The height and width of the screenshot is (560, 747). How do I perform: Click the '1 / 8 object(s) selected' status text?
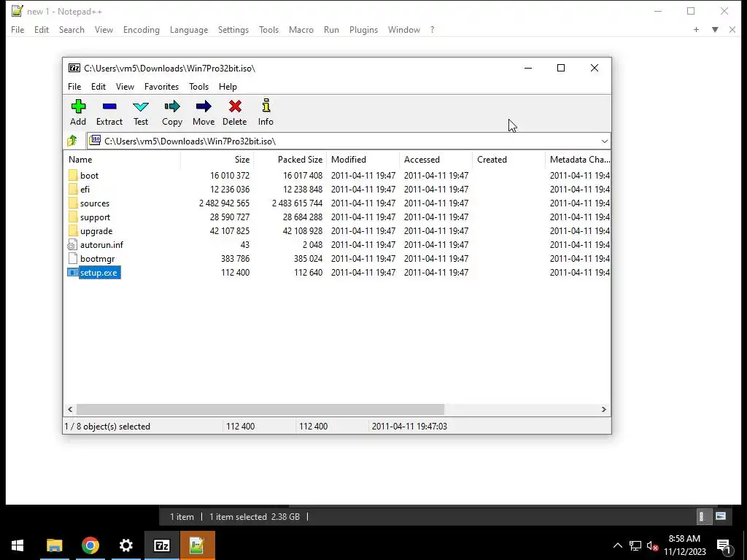pos(107,426)
